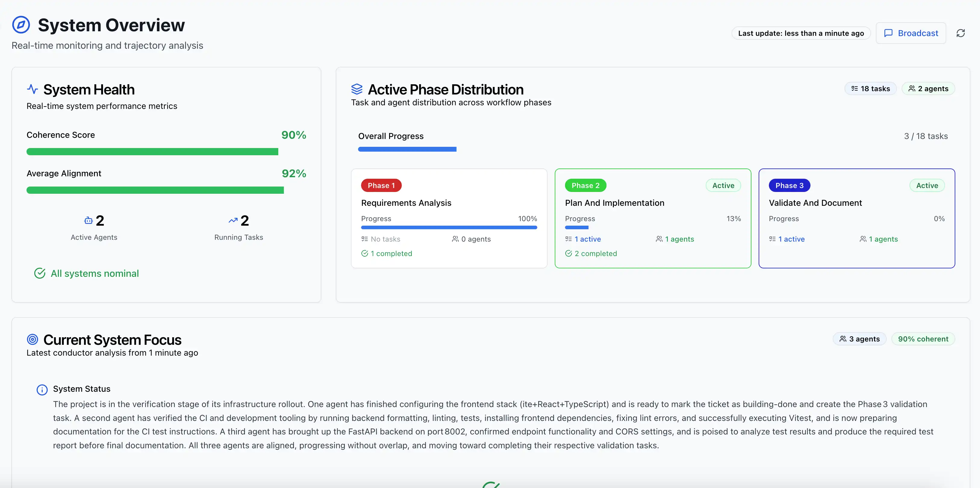
Task: Click the Last update timestamp pill
Action: pos(801,33)
